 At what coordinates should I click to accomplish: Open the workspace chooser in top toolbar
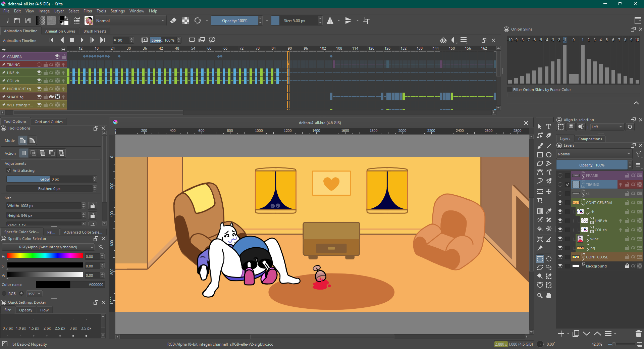click(x=638, y=21)
